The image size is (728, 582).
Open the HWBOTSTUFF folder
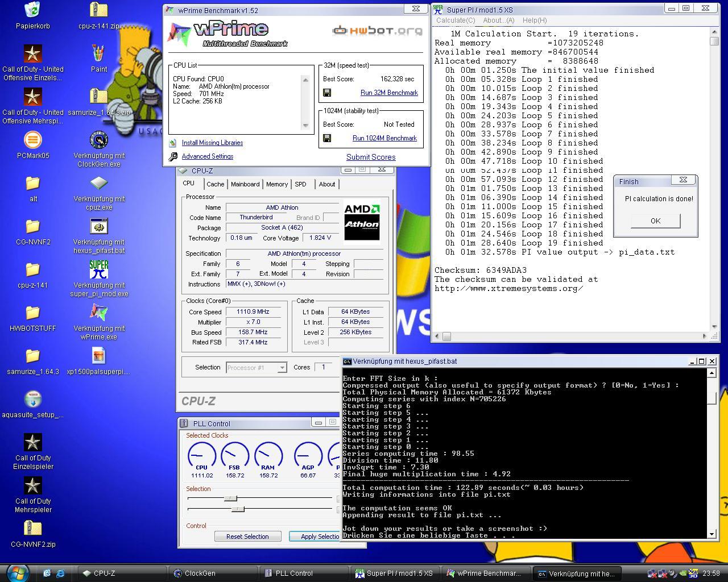33,313
